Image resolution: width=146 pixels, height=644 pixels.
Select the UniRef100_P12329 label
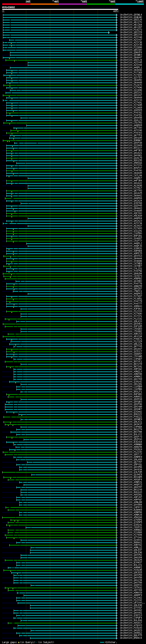[131, 341]
